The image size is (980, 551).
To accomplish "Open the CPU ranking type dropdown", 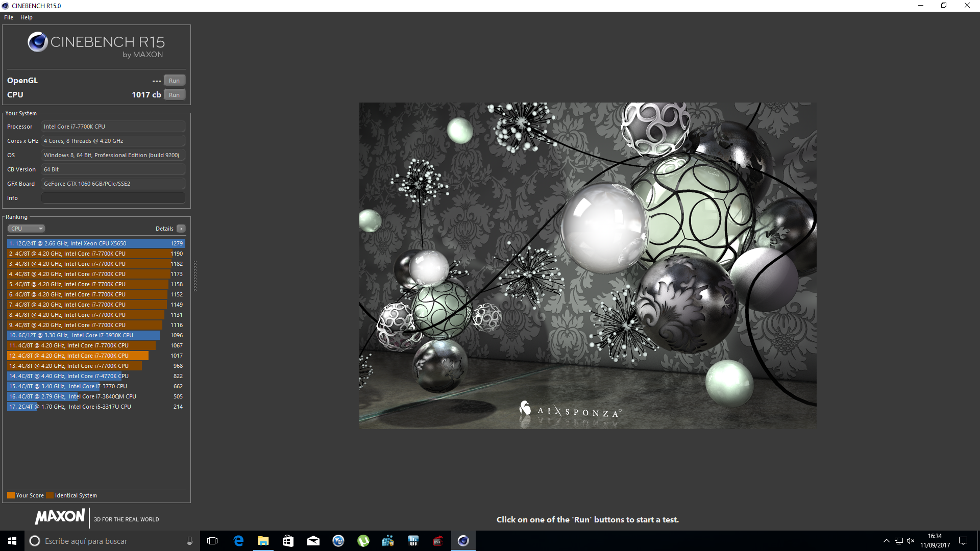I will click(x=26, y=229).
